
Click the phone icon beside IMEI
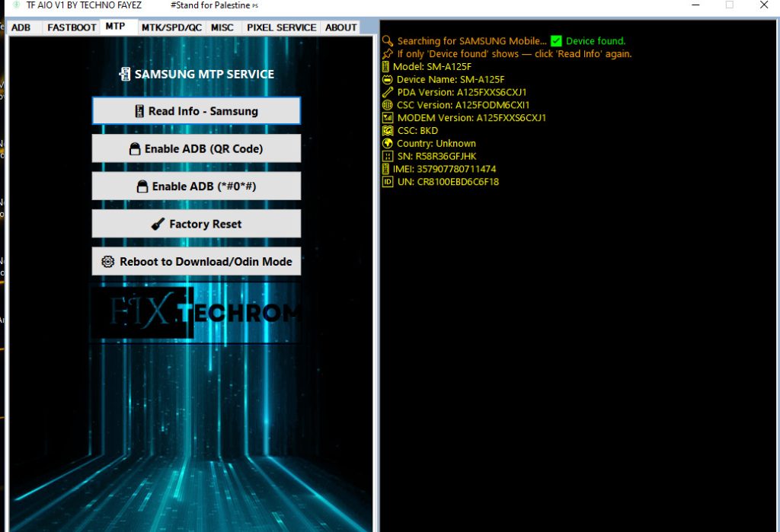pyautogui.click(x=385, y=169)
